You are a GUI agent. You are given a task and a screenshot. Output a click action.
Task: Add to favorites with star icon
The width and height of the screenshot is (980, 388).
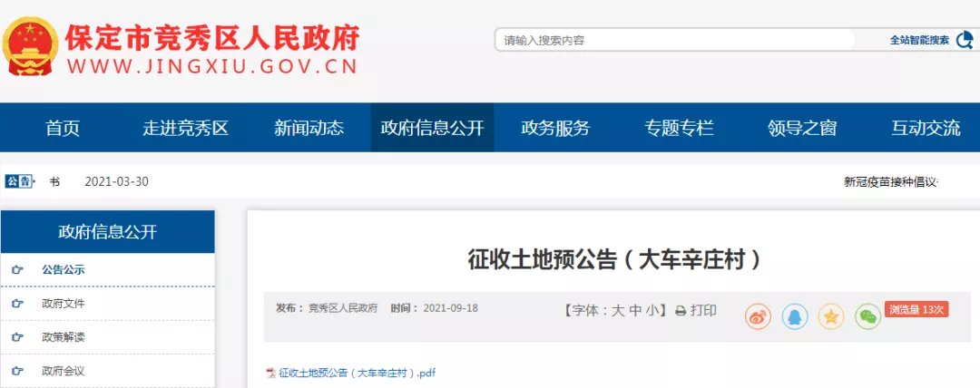coord(830,316)
